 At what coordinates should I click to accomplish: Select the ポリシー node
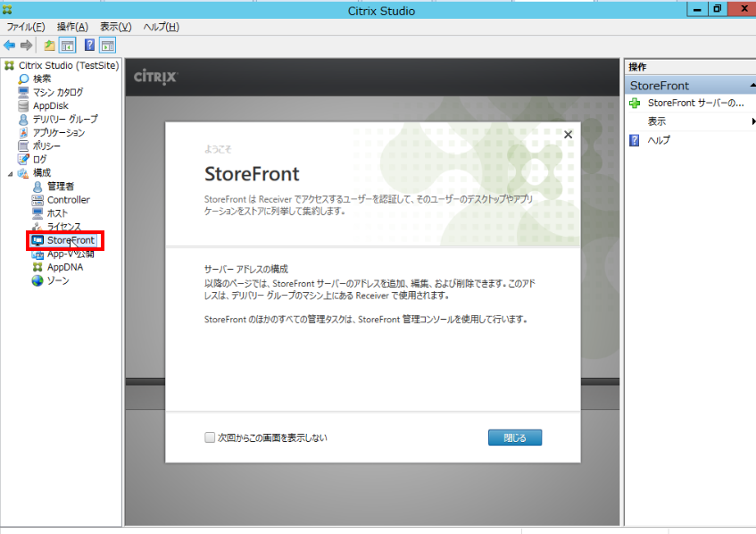pyautogui.click(x=46, y=146)
